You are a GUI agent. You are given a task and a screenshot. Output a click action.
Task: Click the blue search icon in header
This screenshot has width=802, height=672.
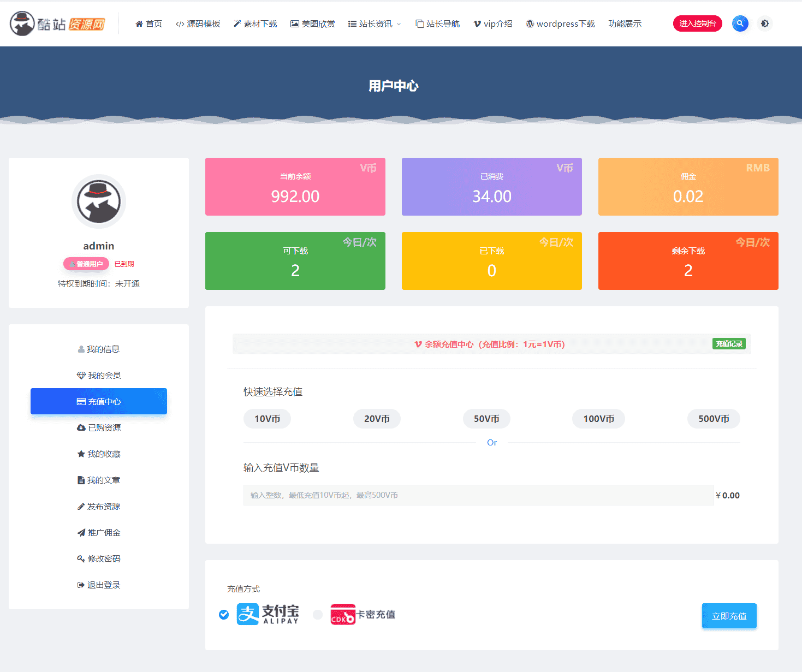click(740, 23)
